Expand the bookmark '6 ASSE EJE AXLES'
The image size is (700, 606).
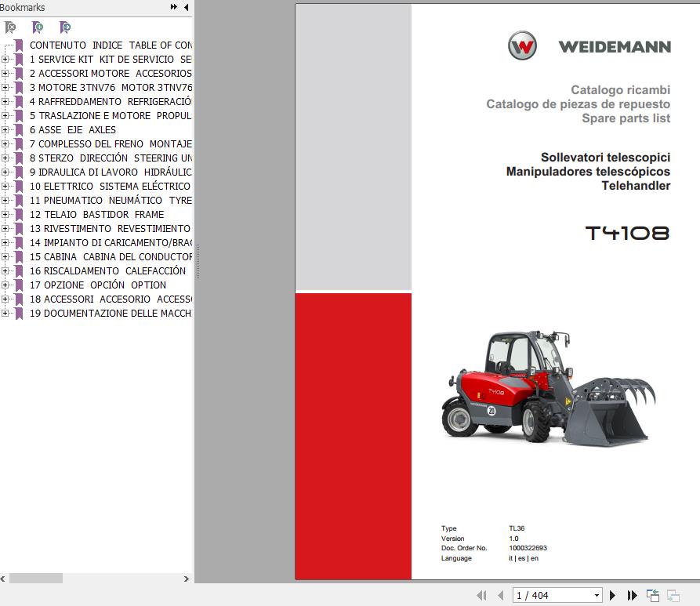click(x=5, y=129)
